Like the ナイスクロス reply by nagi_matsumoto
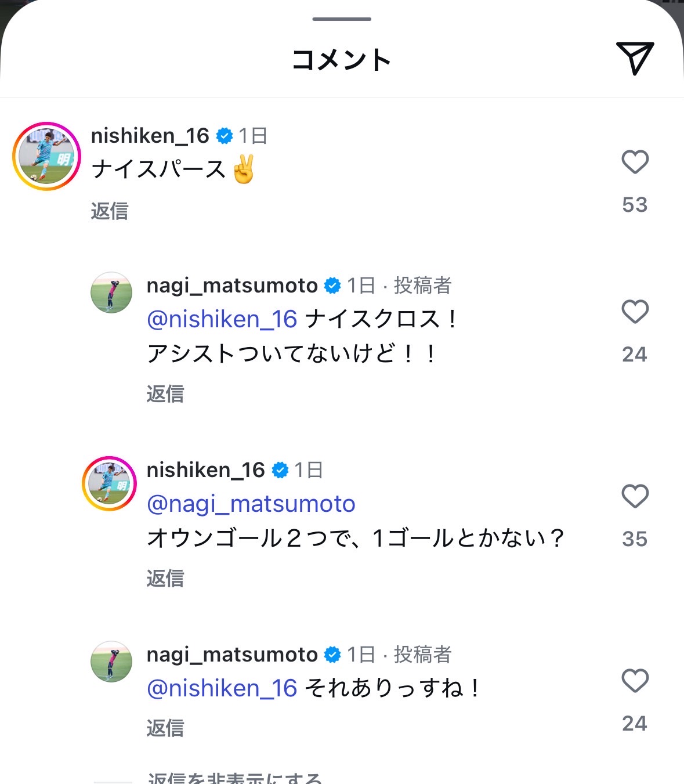Viewport: 684px width, 784px height. pyautogui.click(x=635, y=312)
